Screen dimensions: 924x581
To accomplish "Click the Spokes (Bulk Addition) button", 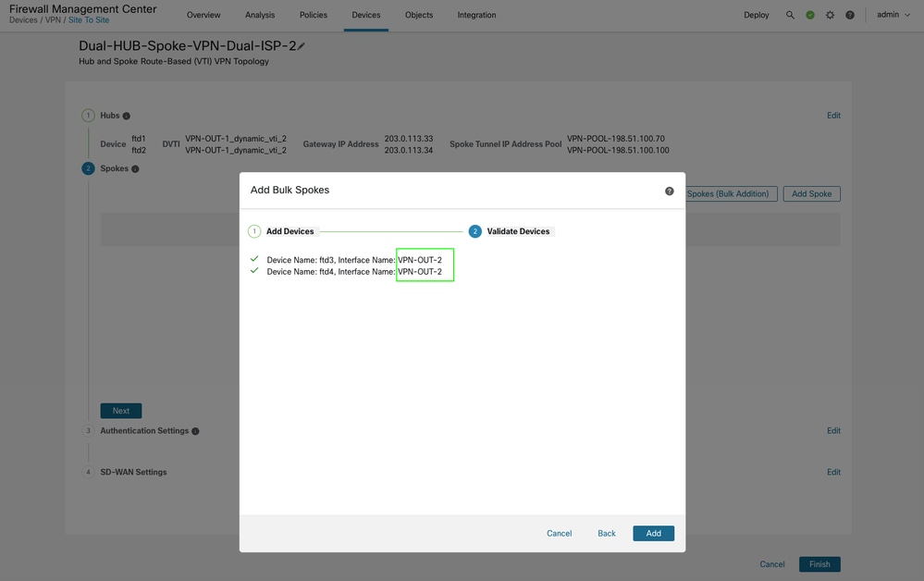I will coord(732,194).
